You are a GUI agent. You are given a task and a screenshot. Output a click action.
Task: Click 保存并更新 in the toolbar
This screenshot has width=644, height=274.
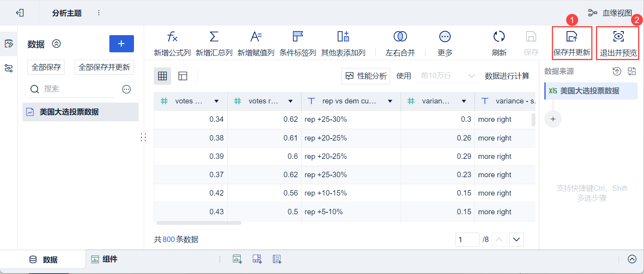pyautogui.click(x=572, y=43)
